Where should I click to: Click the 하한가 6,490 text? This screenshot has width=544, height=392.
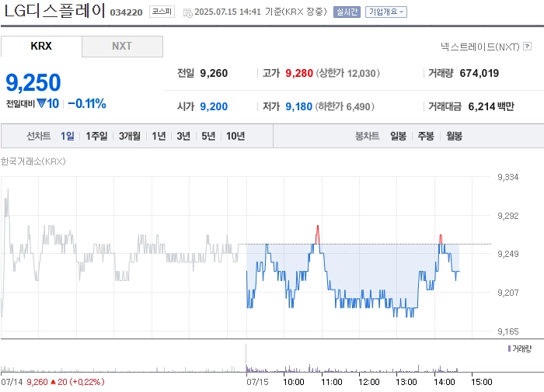344,106
